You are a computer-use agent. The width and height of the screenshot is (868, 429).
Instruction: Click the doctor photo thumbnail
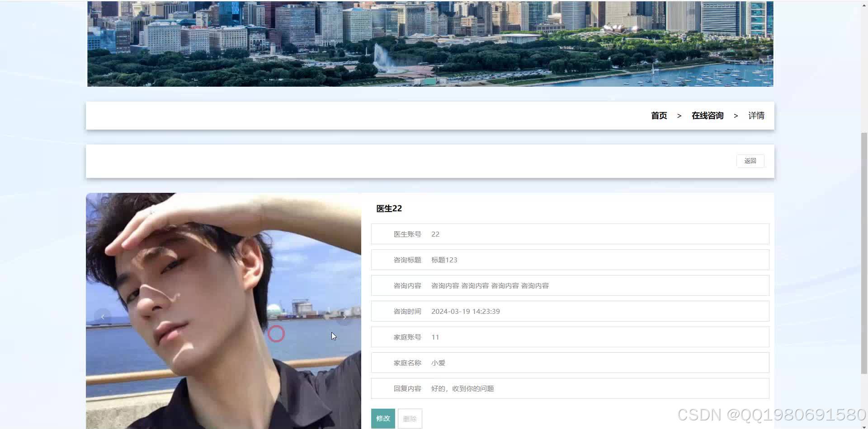click(x=223, y=311)
